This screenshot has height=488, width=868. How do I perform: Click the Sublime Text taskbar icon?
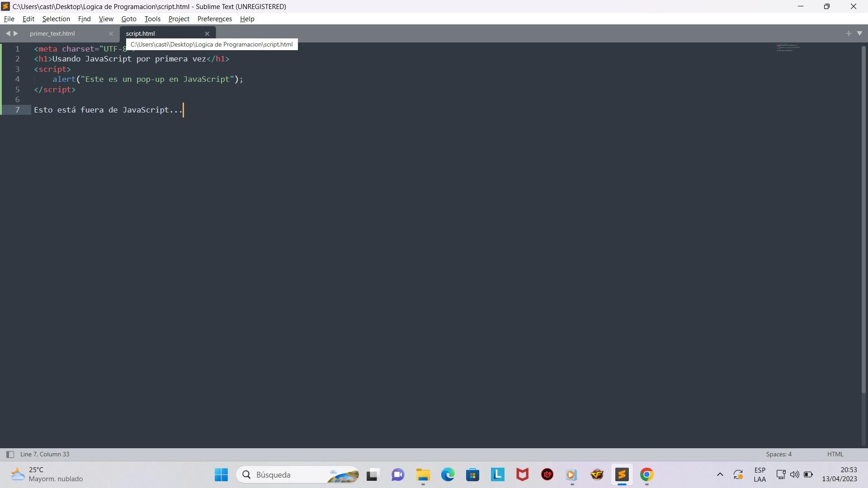(x=622, y=475)
